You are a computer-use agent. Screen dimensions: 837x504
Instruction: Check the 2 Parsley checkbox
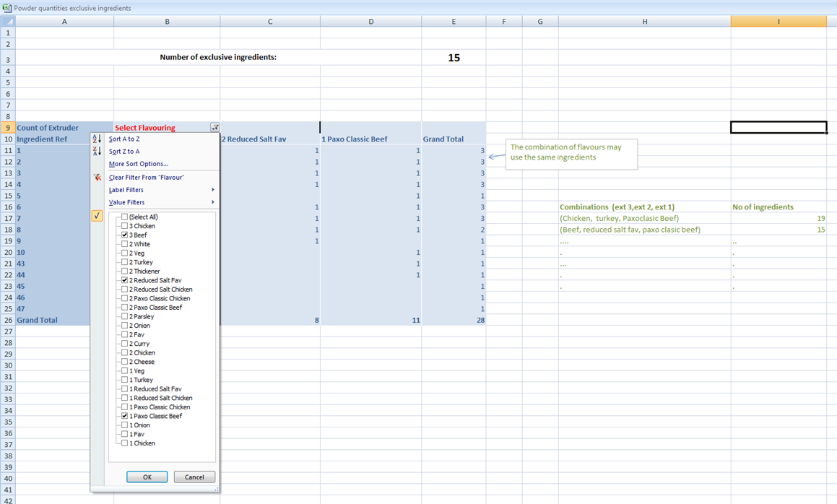pyautogui.click(x=124, y=316)
